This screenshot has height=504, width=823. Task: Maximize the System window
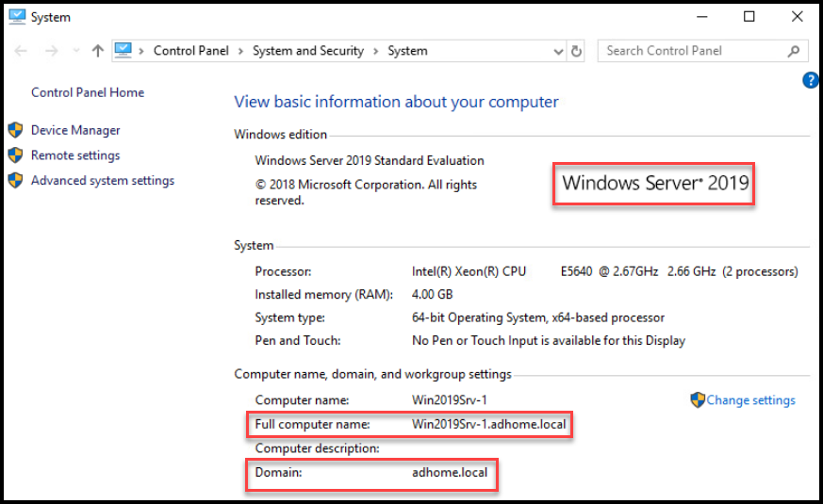coord(749,17)
